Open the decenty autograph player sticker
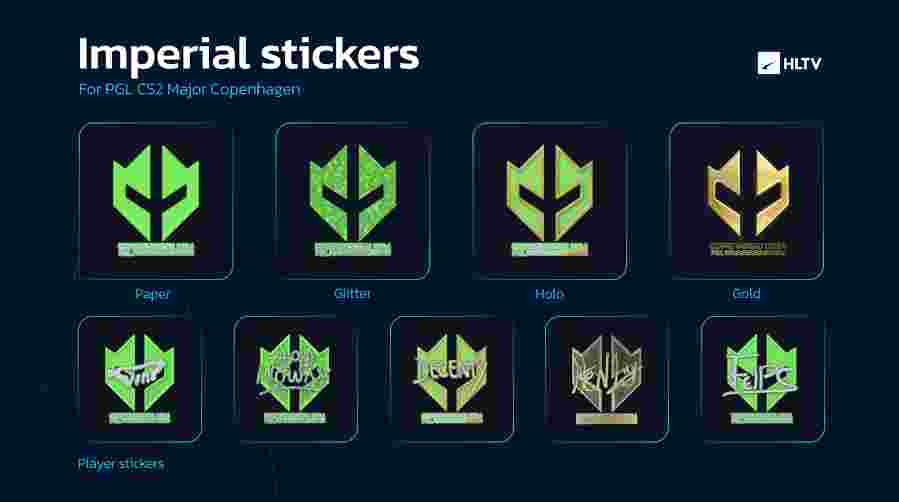The image size is (899, 502). (x=451, y=379)
